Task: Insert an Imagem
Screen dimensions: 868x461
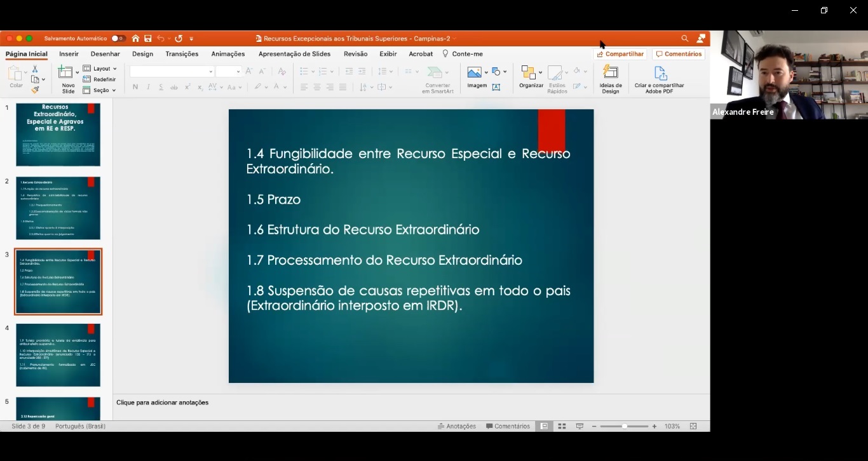Action: click(477, 77)
